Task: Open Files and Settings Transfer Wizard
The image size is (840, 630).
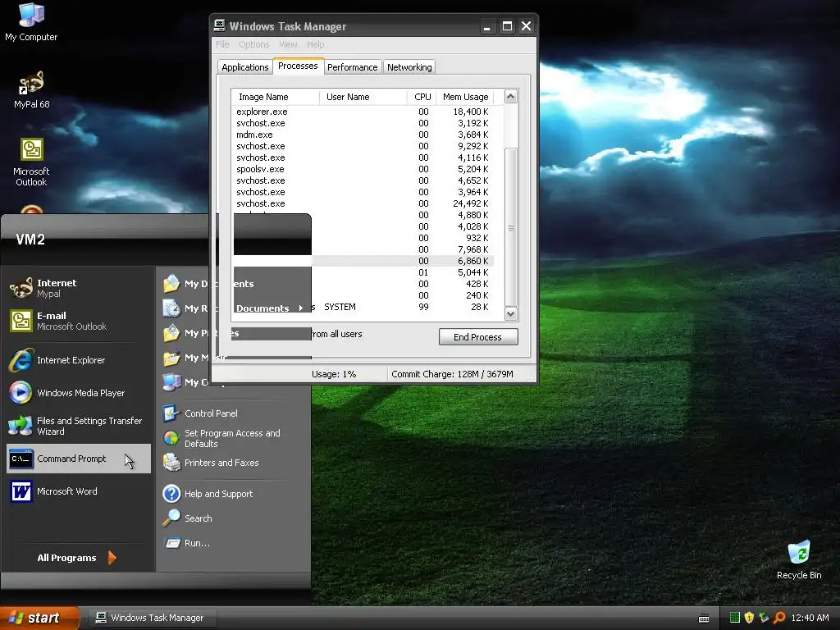Action: click(x=80, y=426)
